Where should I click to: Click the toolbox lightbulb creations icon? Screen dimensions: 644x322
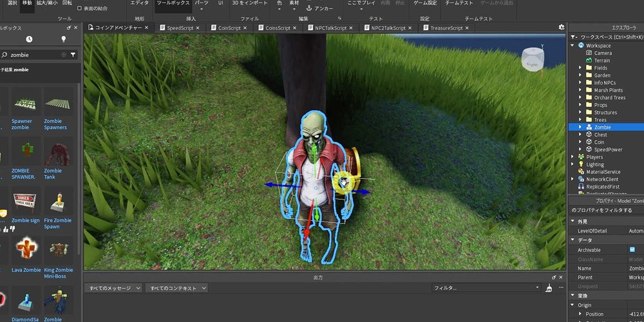point(63,39)
